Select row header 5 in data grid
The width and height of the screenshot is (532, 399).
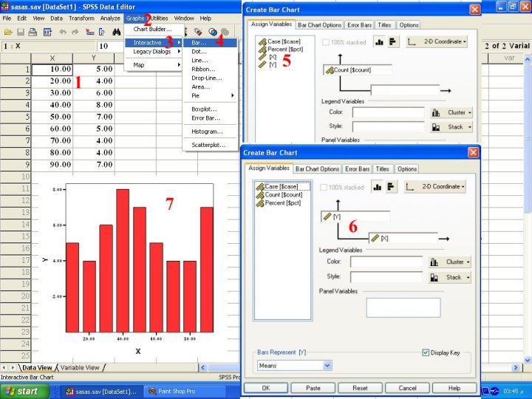(x=16, y=117)
